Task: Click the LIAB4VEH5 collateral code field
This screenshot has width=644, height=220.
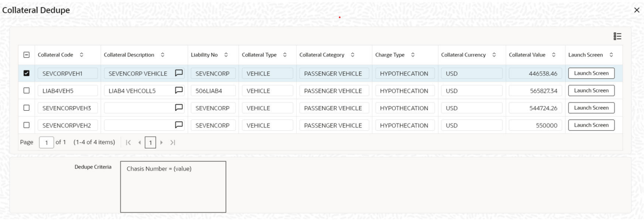Action: pos(68,90)
